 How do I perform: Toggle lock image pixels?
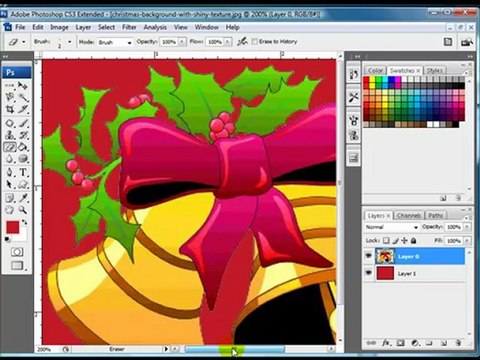(395, 240)
